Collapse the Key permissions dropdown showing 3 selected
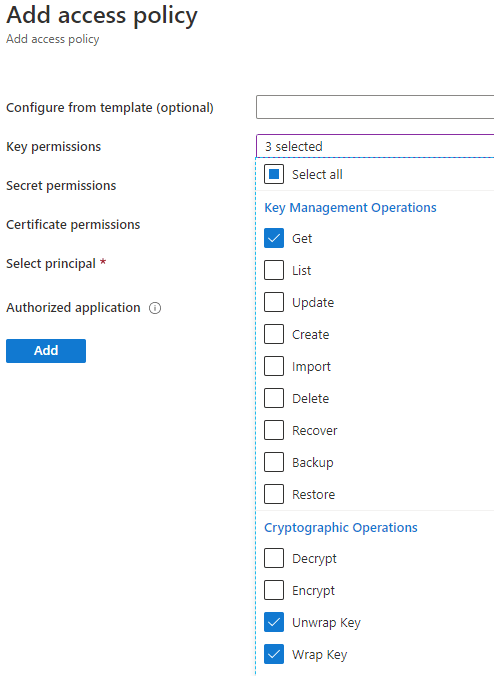 tap(375, 146)
